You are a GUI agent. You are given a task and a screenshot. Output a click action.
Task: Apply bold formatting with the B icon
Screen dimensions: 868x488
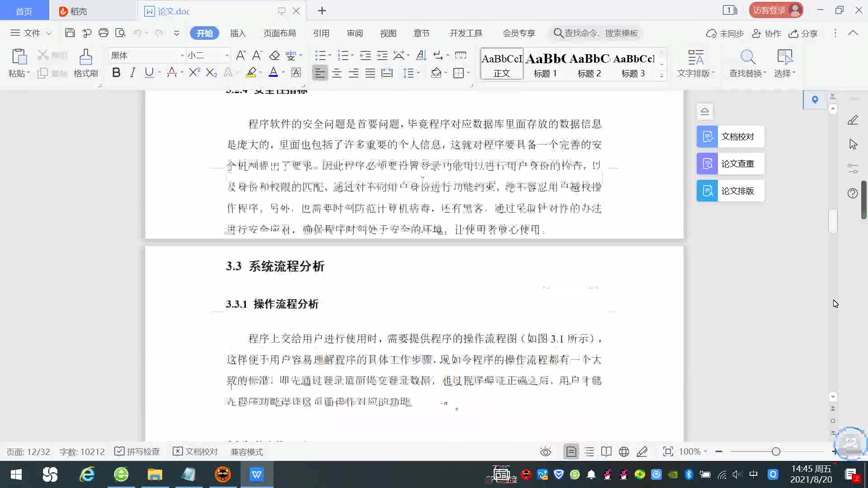(116, 73)
